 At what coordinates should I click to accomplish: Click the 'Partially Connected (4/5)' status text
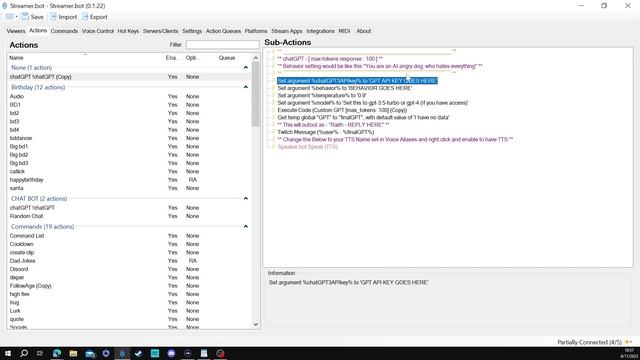point(589,342)
